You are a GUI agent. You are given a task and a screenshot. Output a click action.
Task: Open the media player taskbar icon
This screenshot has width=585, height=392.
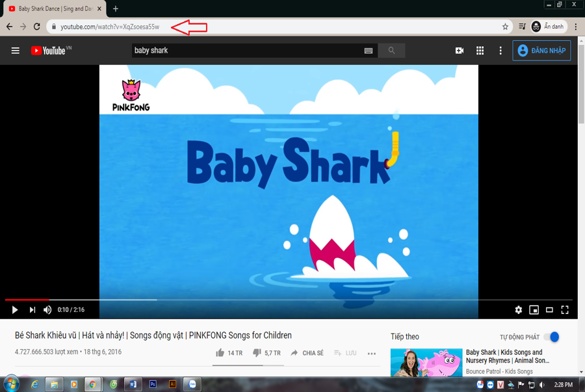point(74,384)
